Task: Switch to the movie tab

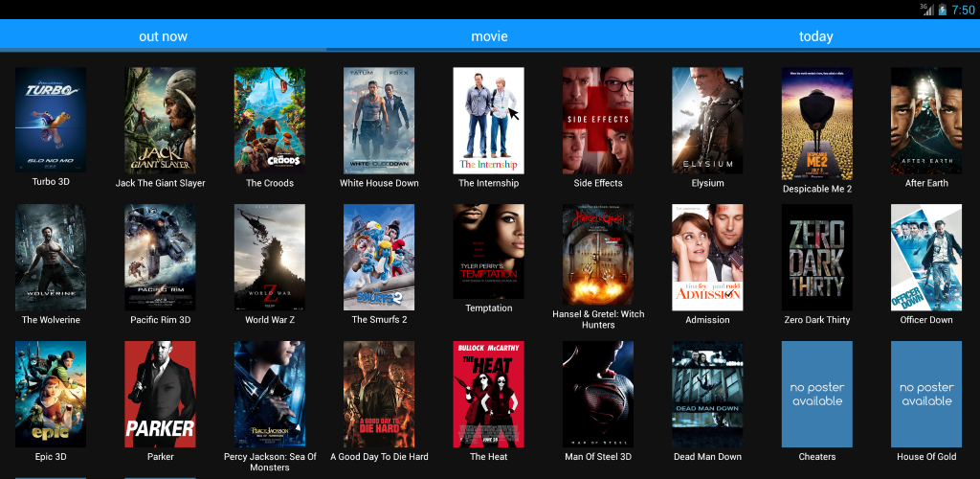Action: point(489,35)
